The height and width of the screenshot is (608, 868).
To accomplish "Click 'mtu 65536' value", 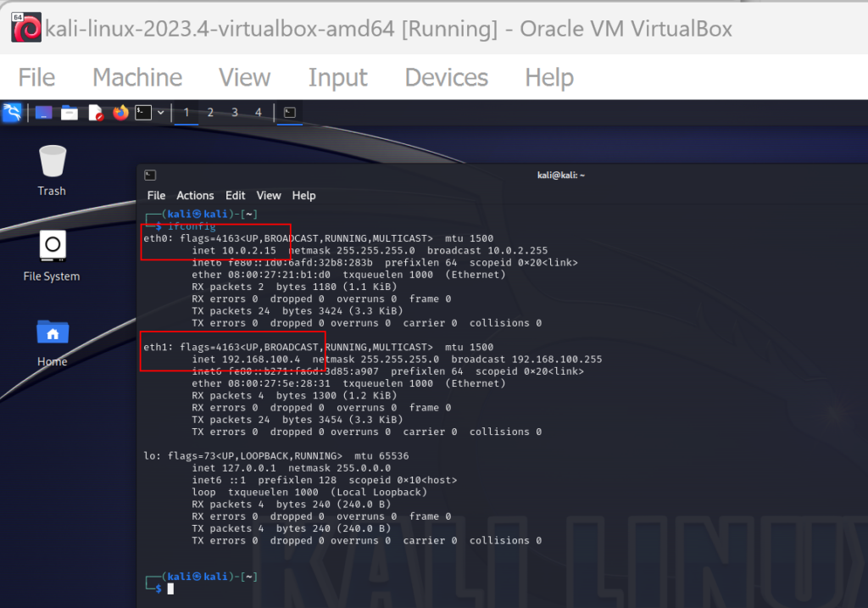I will tap(381, 456).
